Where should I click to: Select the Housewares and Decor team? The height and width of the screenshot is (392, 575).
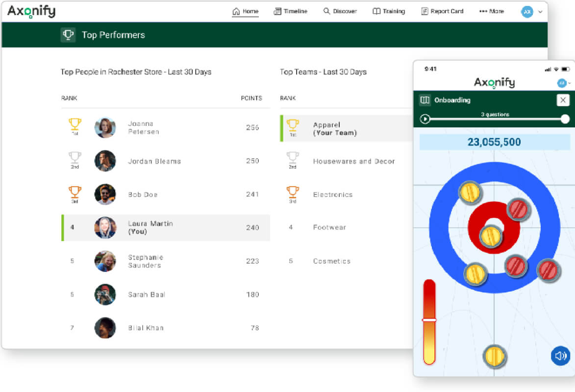(354, 161)
